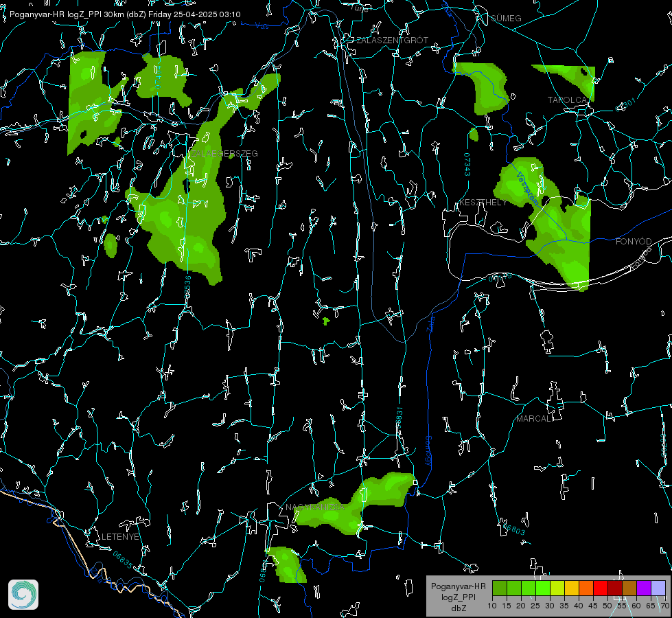The image size is (672, 618).
Task: Click the blue Veszprém county label
Action: [x=527, y=189]
